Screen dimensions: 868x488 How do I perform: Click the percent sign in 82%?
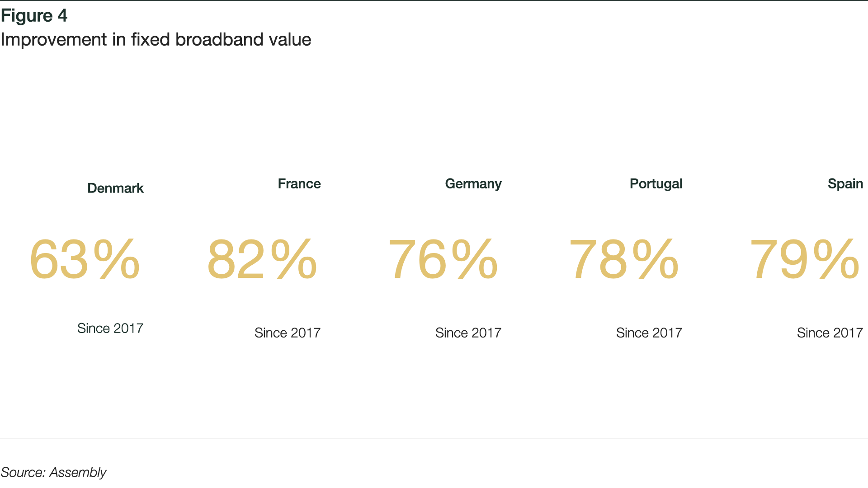[294, 259]
